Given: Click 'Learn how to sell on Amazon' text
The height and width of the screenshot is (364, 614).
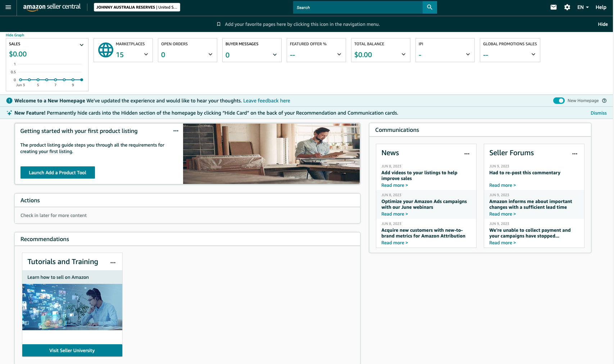Looking at the screenshot, I should coord(58,277).
